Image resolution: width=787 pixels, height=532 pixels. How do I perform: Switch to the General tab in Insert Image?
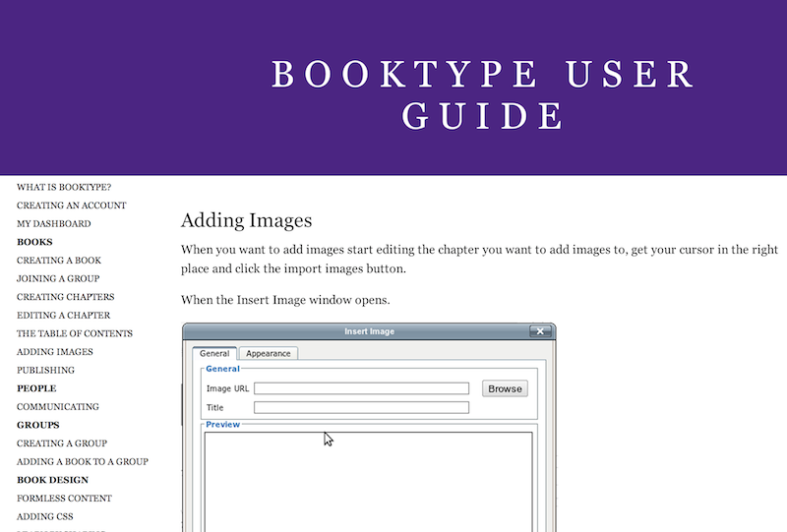(214, 353)
